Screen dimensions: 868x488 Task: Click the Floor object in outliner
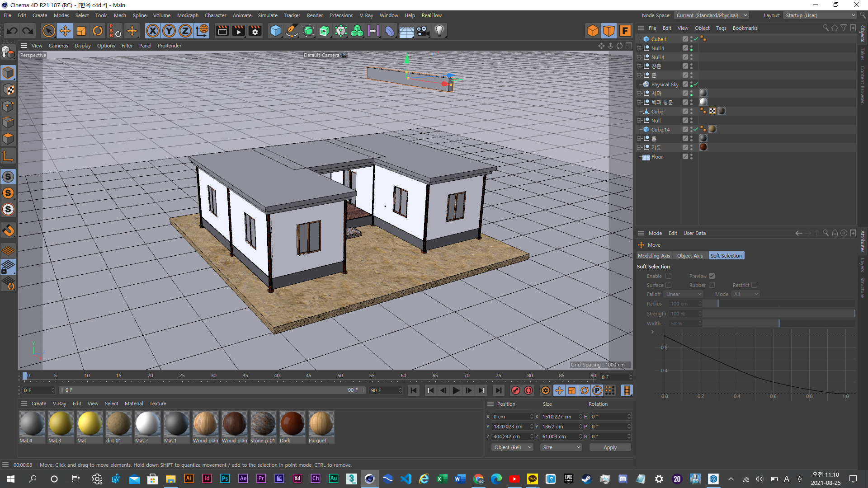[x=657, y=156]
